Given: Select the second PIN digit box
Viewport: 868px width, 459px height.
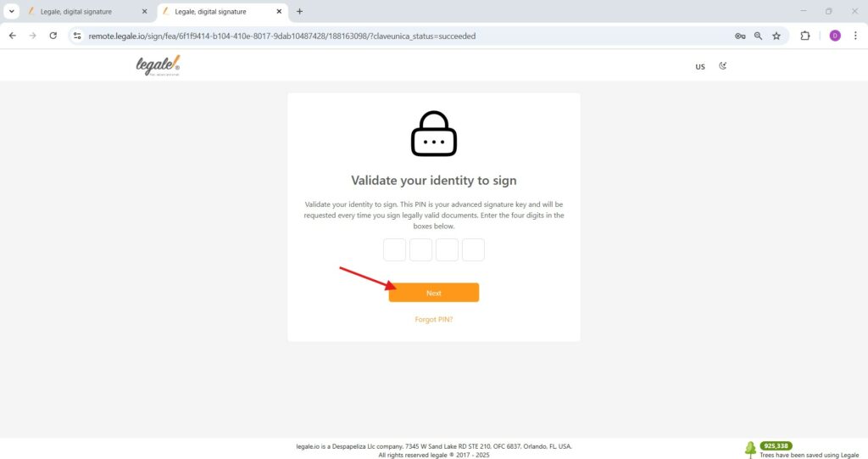Looking at the screenshot, I should coord(420,250).
